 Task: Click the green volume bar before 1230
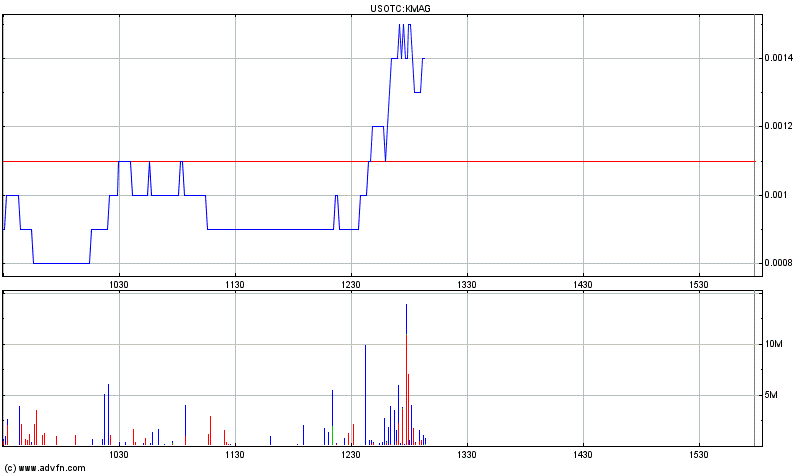tap(333, 435)
